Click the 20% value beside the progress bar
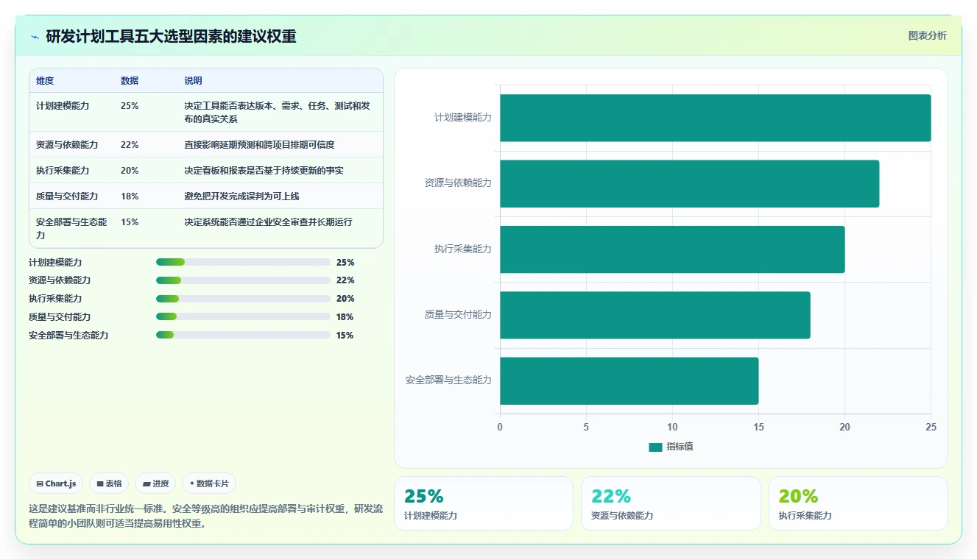The height and width of the screenshot is (560, 977). (x=345, y=299)
